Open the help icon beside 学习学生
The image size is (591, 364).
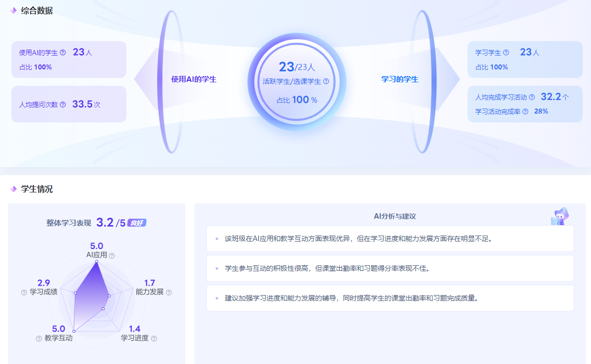point(506,53)
